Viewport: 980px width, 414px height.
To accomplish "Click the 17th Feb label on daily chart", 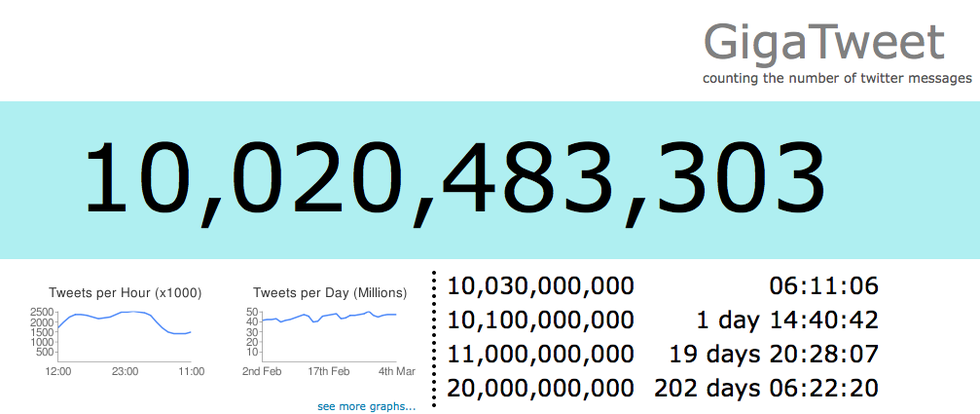I will (329, 371).
